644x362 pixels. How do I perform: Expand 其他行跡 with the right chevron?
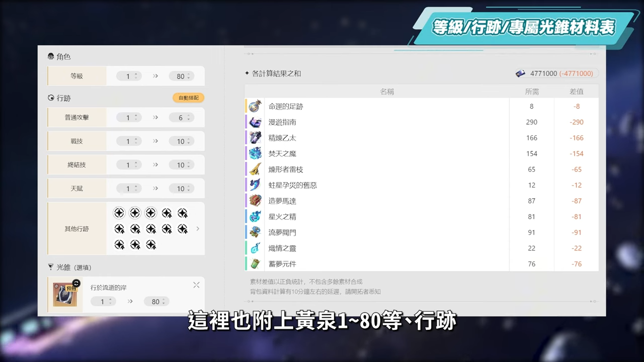tap(198, 229)
